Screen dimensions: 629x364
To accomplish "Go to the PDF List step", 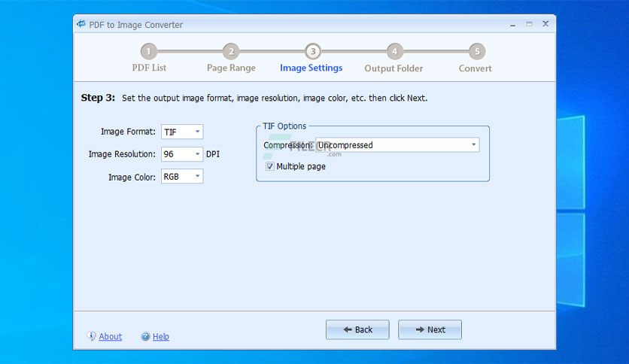I will pyautogui.click(x=149, y=68).
